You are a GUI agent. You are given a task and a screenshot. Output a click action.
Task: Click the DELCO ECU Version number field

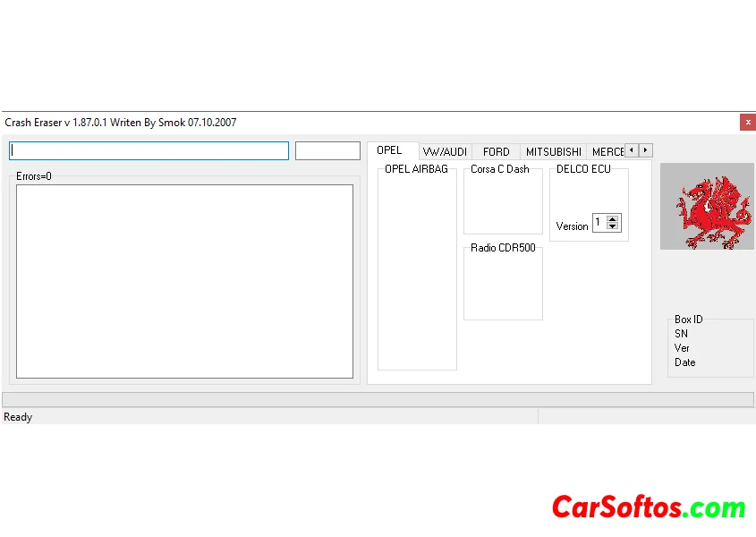[599, 223]
